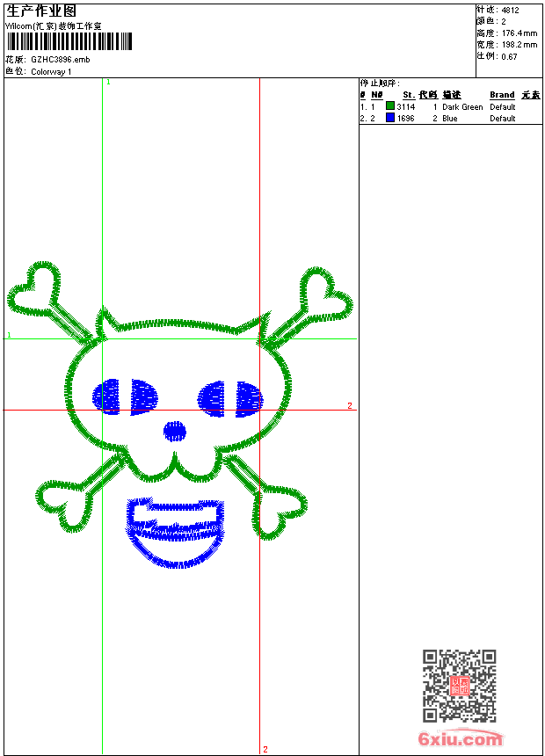Click the stitch total value 4812
The width and height of the screenshot is (545, 756).
[x=510, y=10]
